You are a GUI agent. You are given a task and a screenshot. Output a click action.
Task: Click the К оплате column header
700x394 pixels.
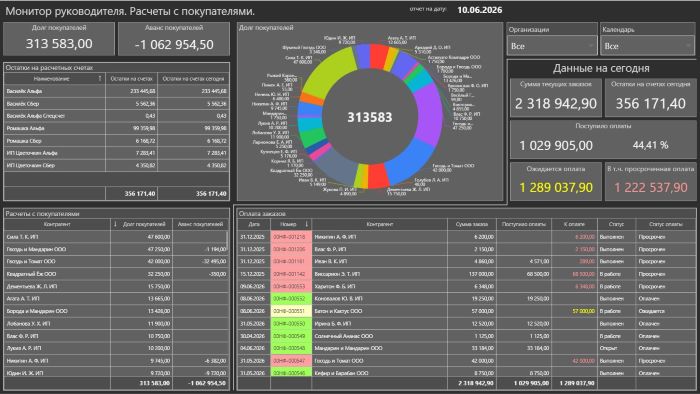coord(574,224)
